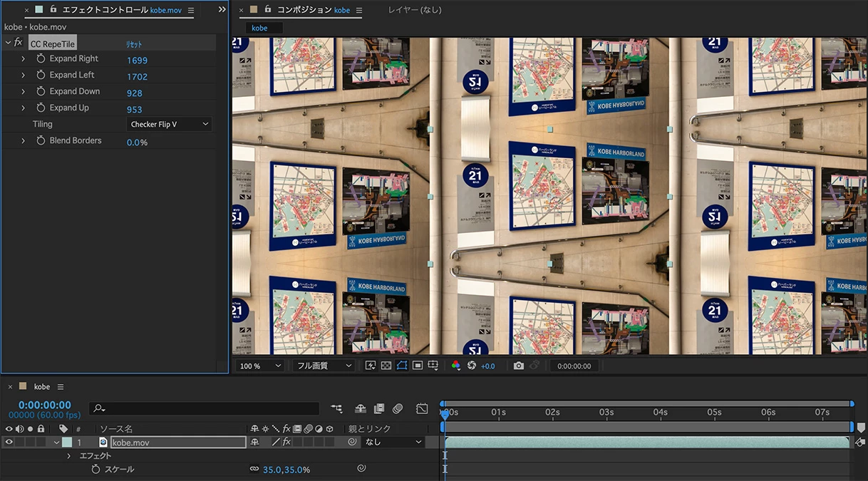Image resolution: width=868 pixels, height=481 pixels.
Task: Open Composition Mini-Flowchart icon
Action: point(337,408)
